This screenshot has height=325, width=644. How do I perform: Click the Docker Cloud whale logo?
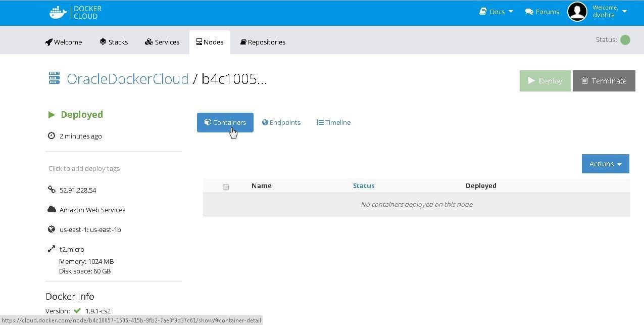click(x=58, y=12)
